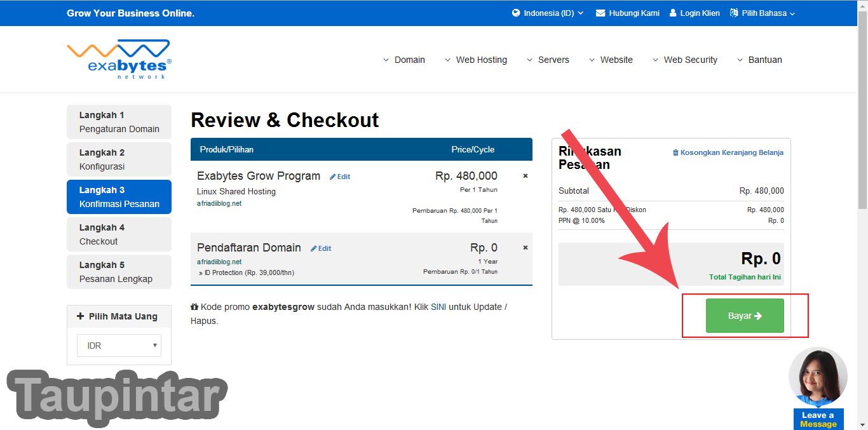Click 'Total Tagihan hari Ini' text
Screen dimensions: 868x430
pyautogui.click(x=745, y=277)
